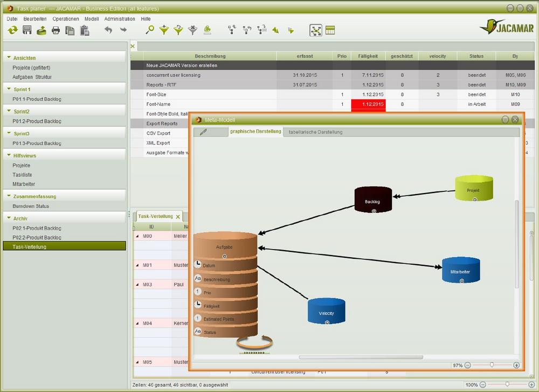Click the left-pointing green arrow icon

coord(275,30)
